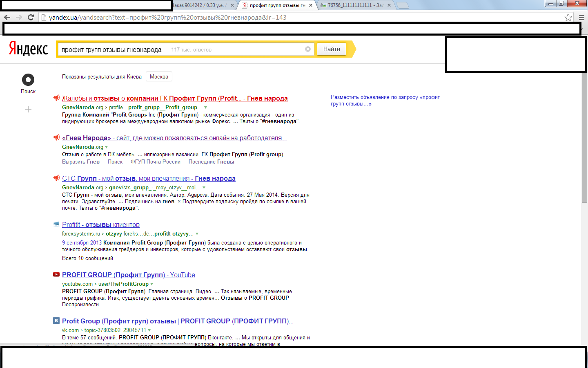Open the profile…profit_grupp breadcrumb link
This screenshot has width=588, height=368.
pyautogui.click(x=156, y=108)
